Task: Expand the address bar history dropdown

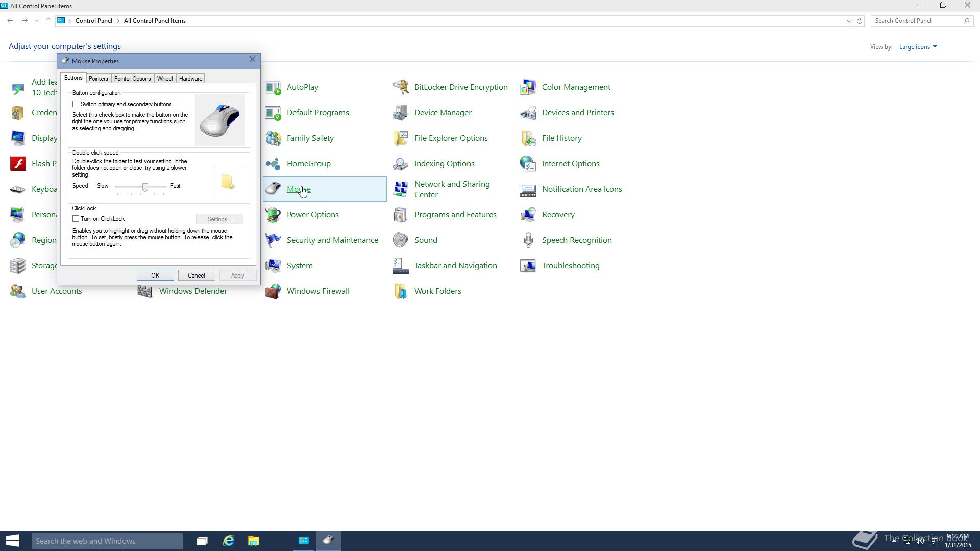Action: tap(849, 21)
